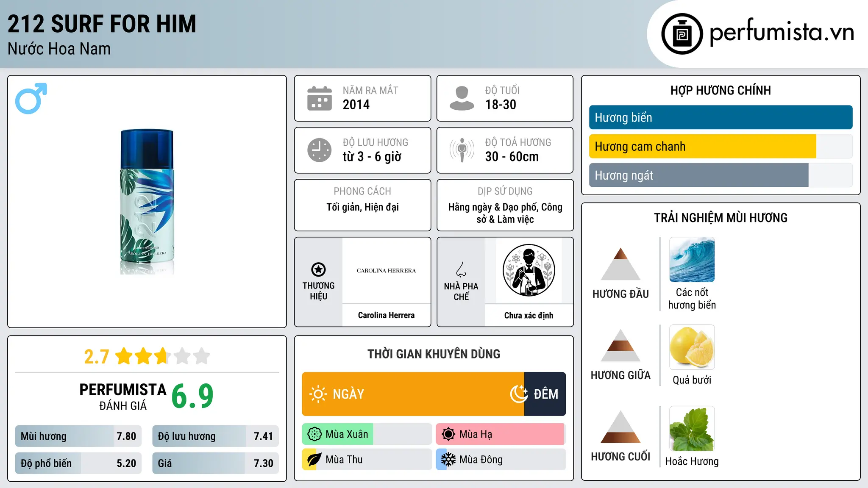Click the style value Tối giản, Hiện đại

(362, 207)
